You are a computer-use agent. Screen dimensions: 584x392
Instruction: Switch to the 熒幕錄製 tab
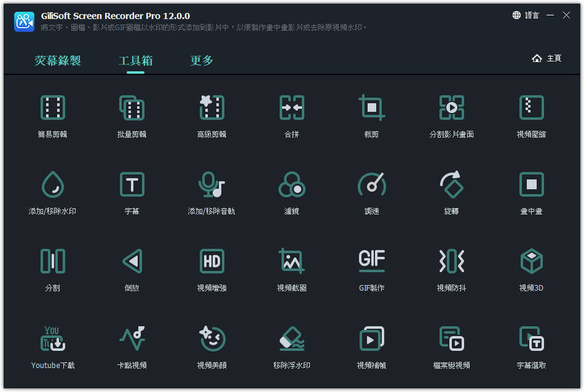(x=58, y=60)
